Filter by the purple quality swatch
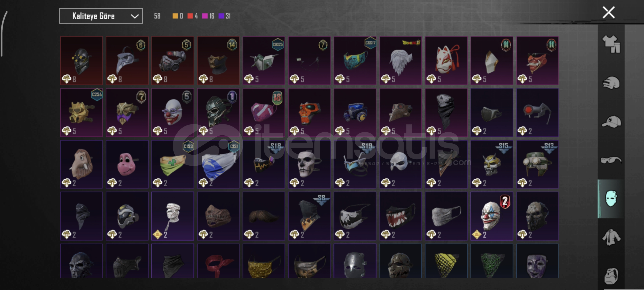 click(x=221, y=16)
